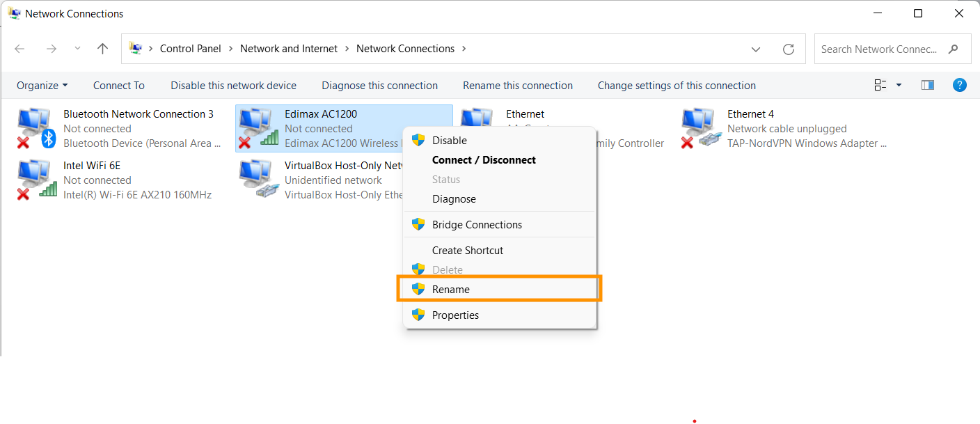Open the Organize dropdown menu
The image size is (980, 424).
pos(42,86)
